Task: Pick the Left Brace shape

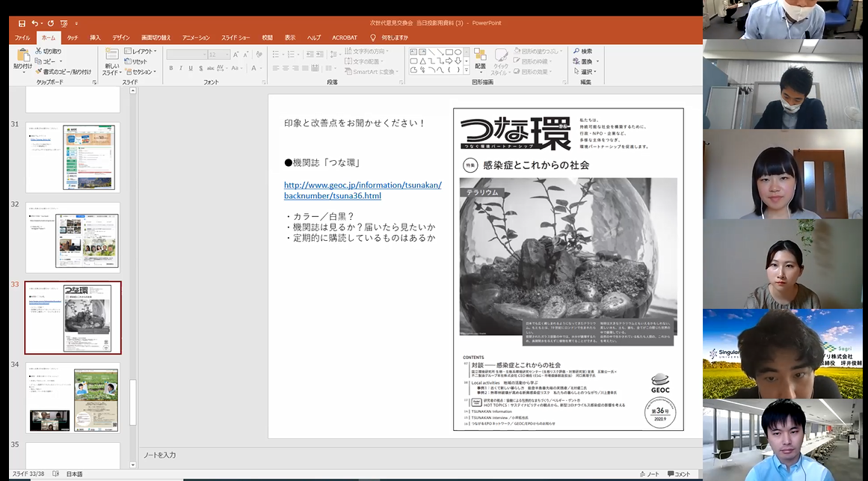Action: pos(449,70)
